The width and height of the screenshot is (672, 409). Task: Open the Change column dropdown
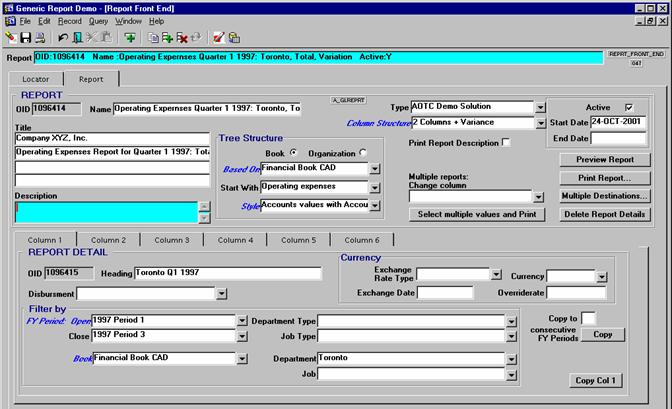tap(538, 197)
